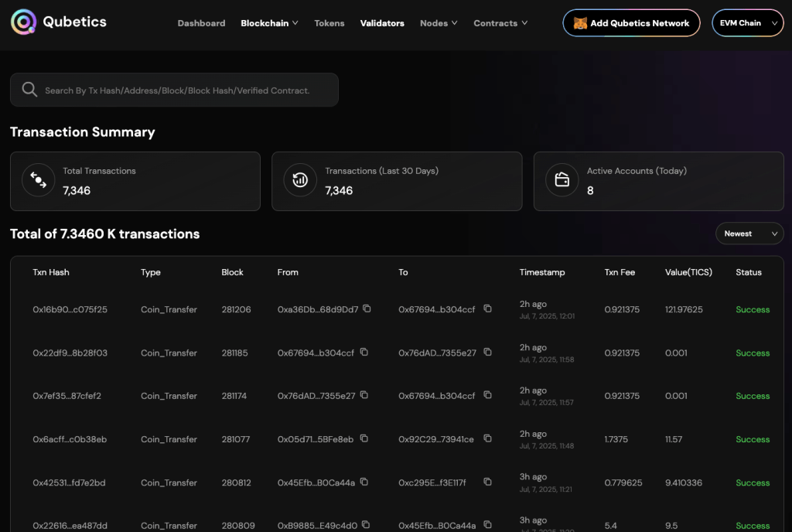Screen dimensions: 792x532
Task: Click the Last 30 Days history icon
Action: pyautogui.click(x=300, y=180)
